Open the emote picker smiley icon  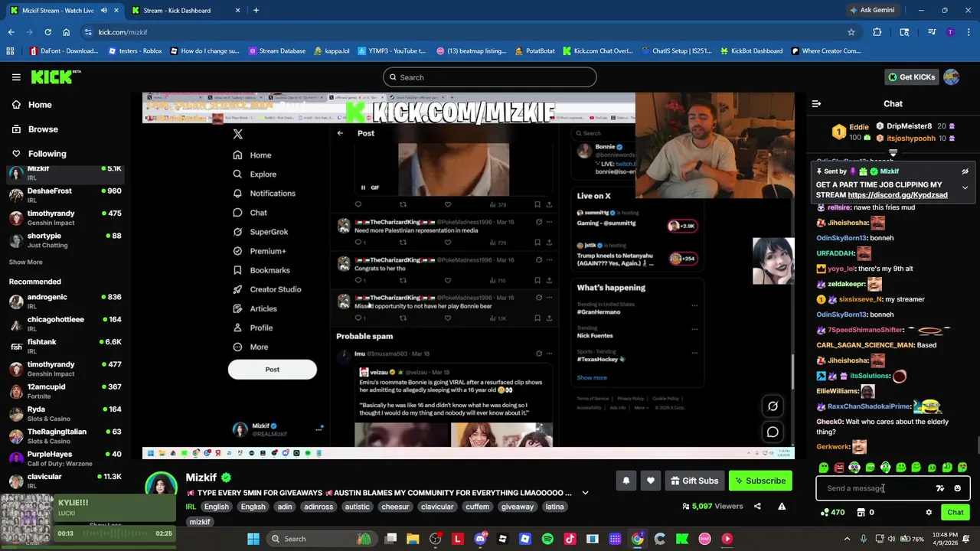point(957,488)
